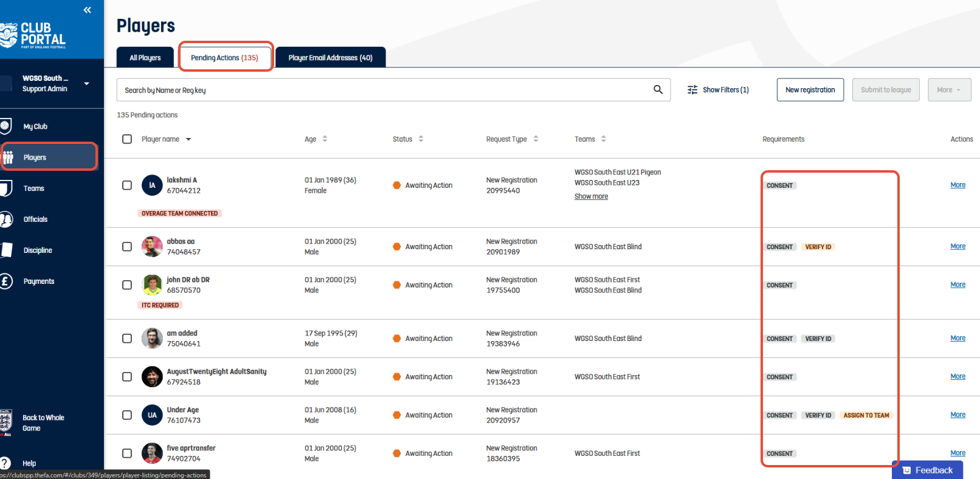Click CONSENT tag for five aprtransfer
The image size is (980, 479).
779,454
